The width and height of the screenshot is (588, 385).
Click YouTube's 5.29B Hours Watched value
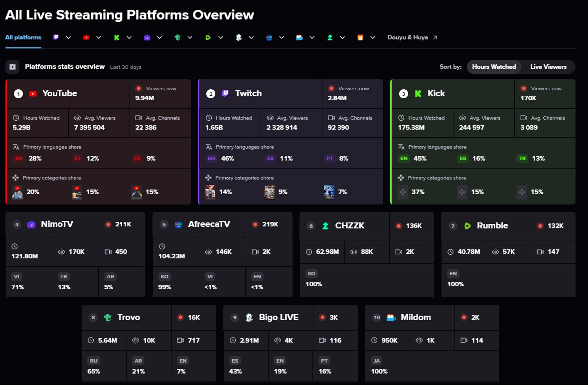tap(22, 128)
